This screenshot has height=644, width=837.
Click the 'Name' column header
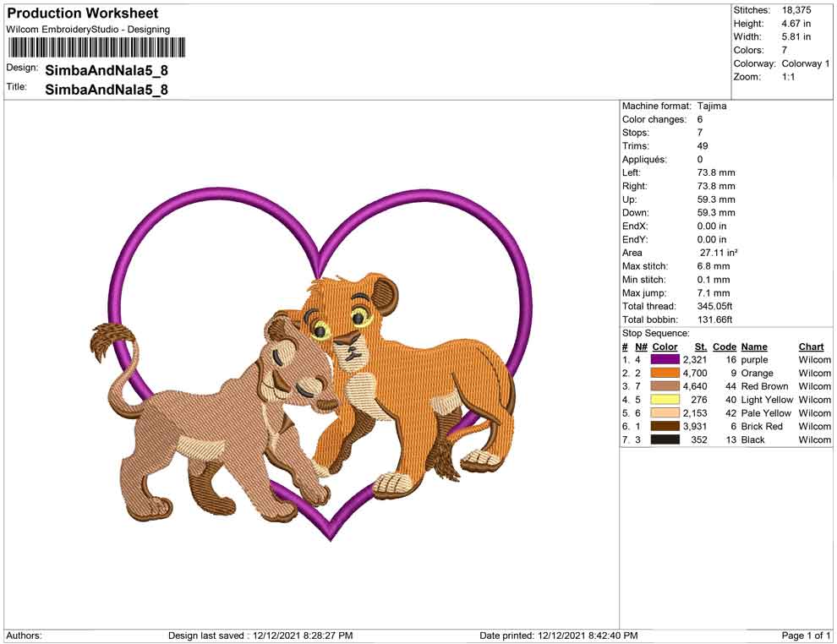coord(754,347)
